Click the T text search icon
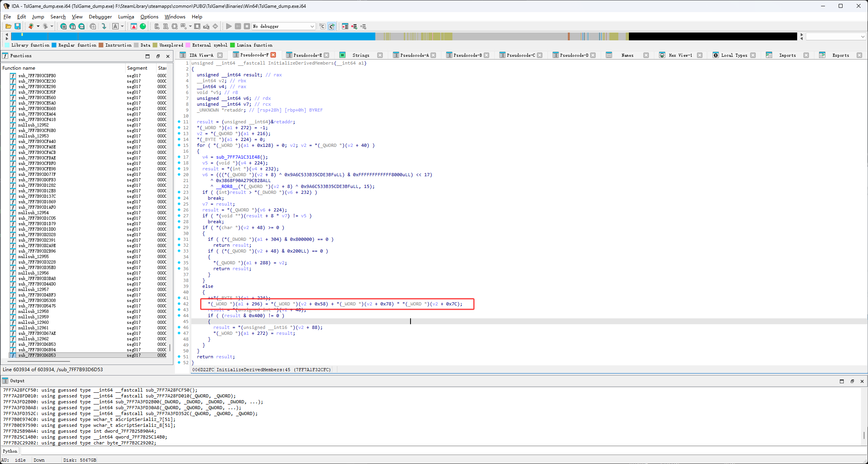 pos(72,26)
